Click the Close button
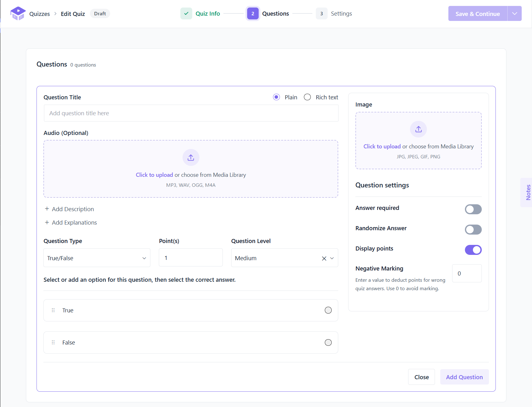This screenshot has width=532, height=407. (421, 377)
